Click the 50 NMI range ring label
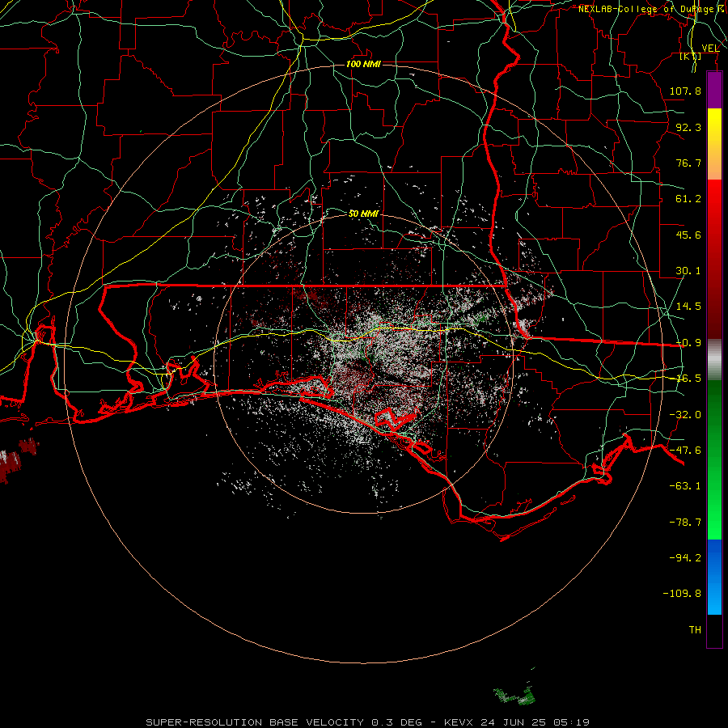728x728 pixels. (x=363, y=214)
